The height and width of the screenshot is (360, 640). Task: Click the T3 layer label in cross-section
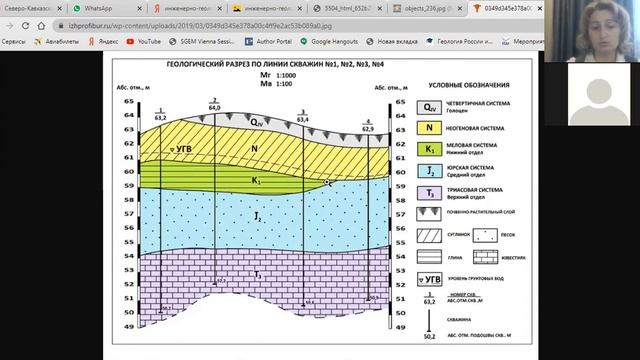(258, 275)
